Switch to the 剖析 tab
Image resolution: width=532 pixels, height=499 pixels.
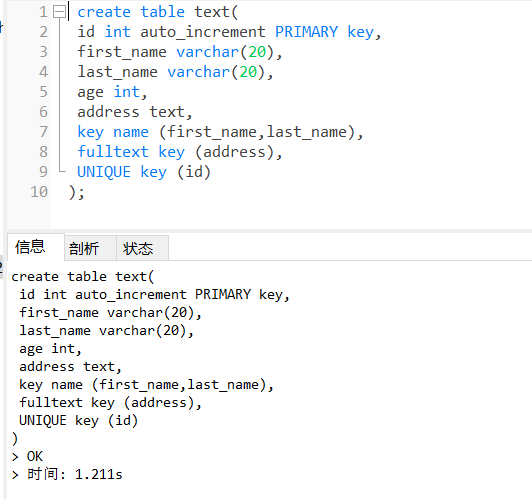click(x=90, y=248)
